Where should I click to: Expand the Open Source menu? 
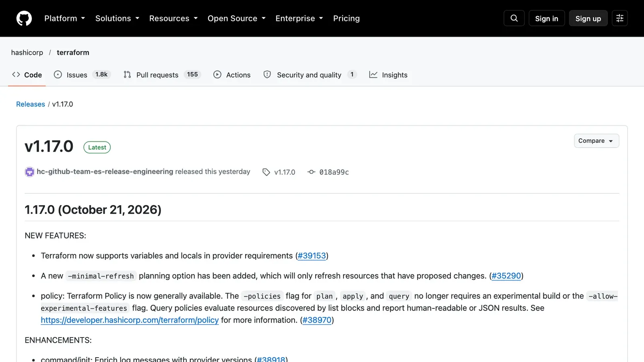click(237, 19)
